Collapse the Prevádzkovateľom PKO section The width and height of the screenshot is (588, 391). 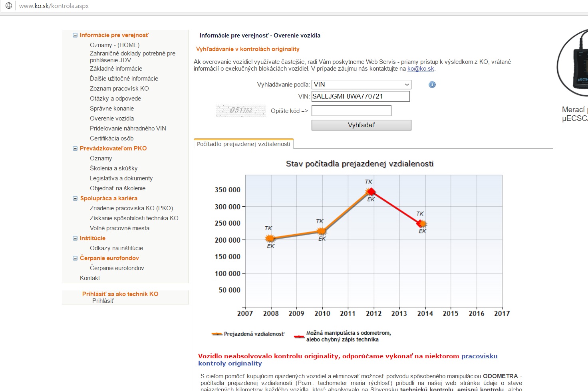75,148
